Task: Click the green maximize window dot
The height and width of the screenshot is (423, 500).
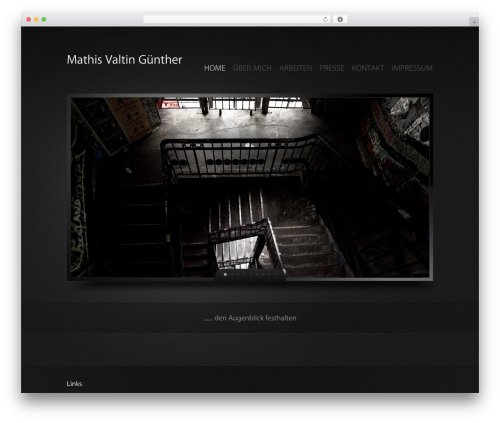Action: click(x=44, y=19)
